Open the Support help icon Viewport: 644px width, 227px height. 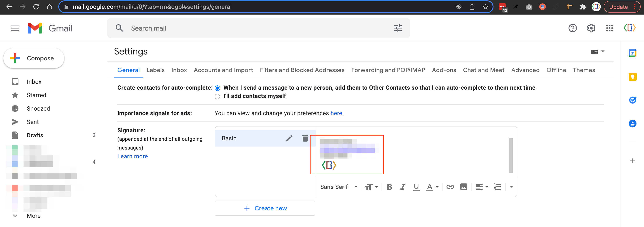coord(573,28)
